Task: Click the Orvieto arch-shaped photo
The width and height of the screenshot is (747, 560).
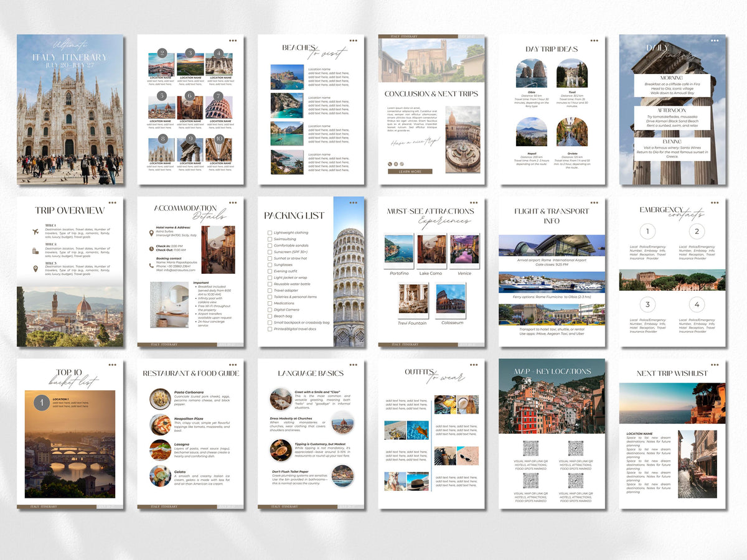Action: pyautogui.click(x=572, y=131)
